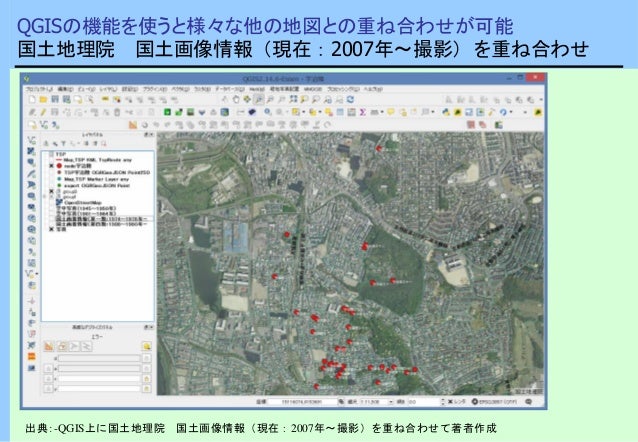The height and width of the screenshot is (442, 638).
Task: Click the coordinate input field in status bar
Action: [x=303, y=402]
